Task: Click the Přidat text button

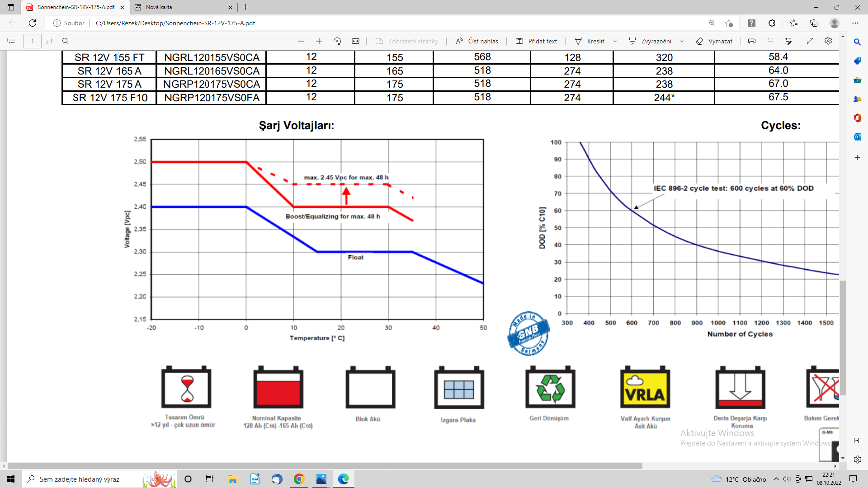Action: 537,41
